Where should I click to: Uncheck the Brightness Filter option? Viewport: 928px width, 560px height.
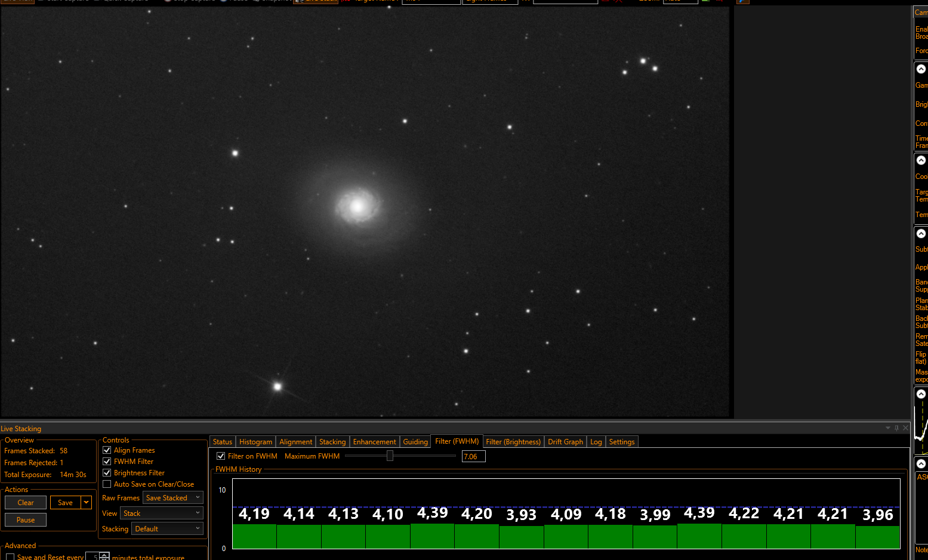pos(107,473)
